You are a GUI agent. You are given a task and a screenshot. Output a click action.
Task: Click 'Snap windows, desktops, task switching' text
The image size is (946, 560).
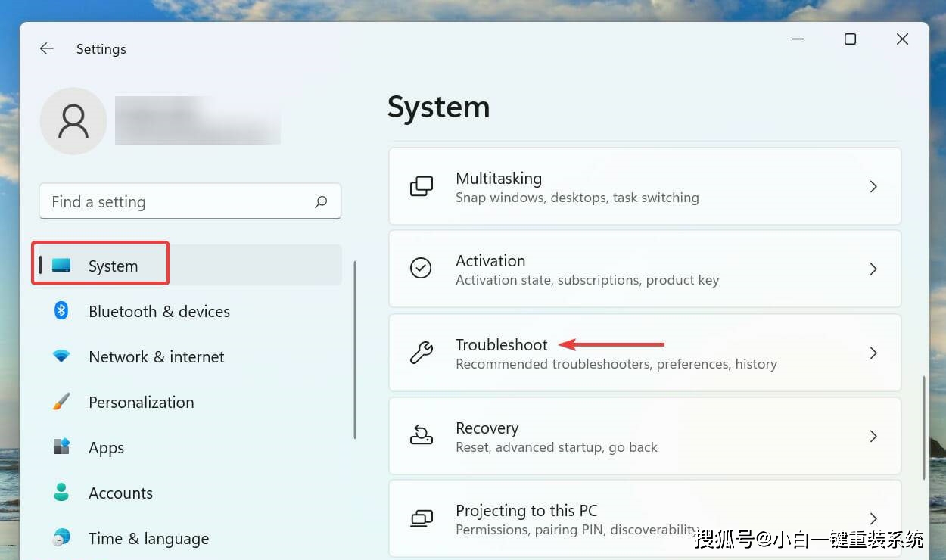tap(577, 198)
